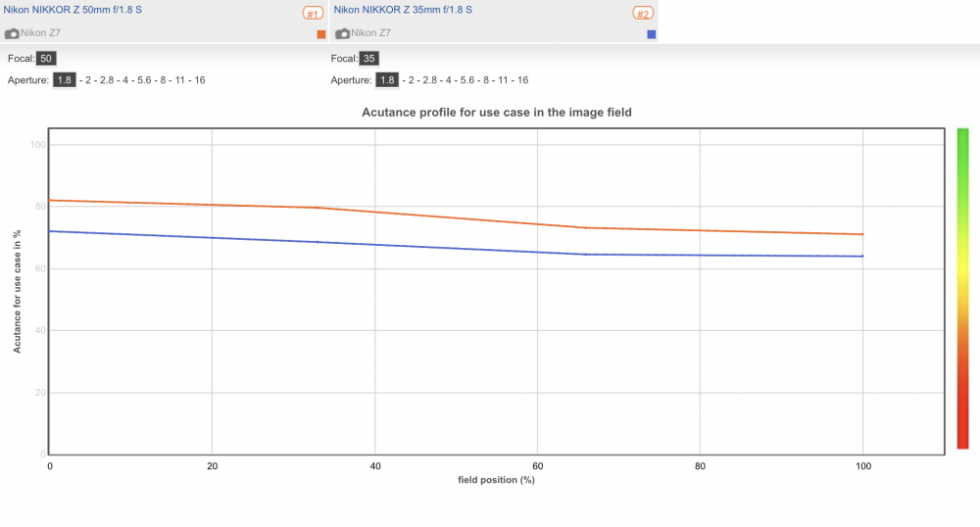Click the Nikon Z7 label under the 50mm lens

[40, 33]
